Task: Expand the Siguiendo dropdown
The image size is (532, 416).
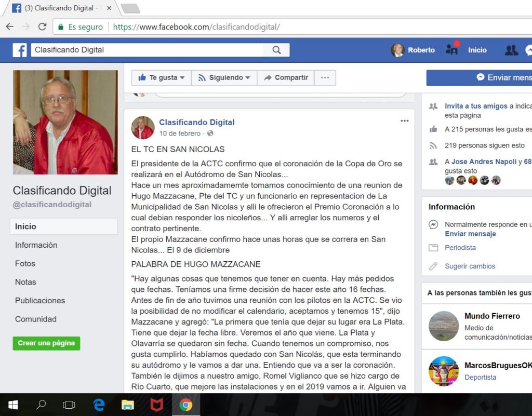Action: (224, 77)
